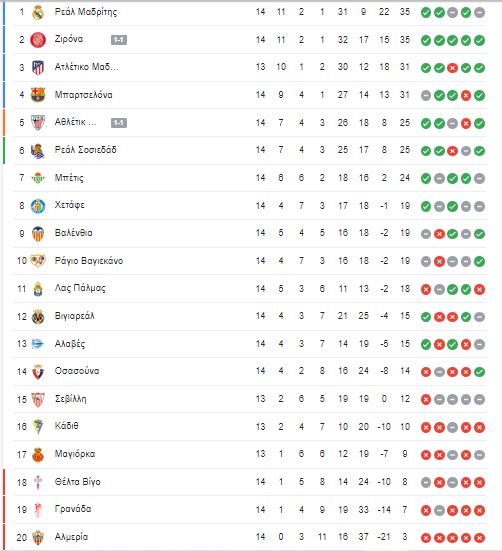502x551 pixels.
Task: Select the Ράγιο Βαγιεκάνο team name
Action: pos(89,261)
